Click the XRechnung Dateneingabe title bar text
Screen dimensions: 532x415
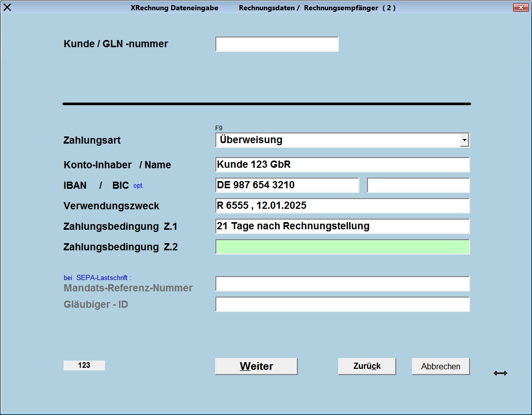174,8
